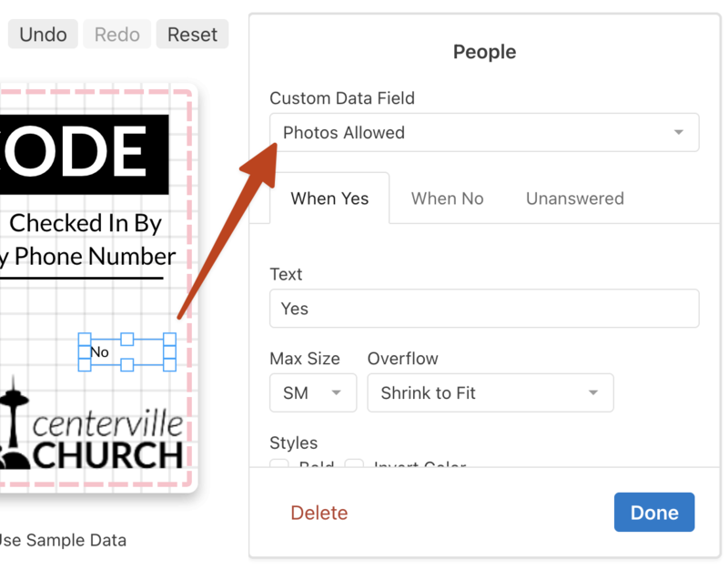Click the selected 'No' text box on label

click(x=126, y=352)
